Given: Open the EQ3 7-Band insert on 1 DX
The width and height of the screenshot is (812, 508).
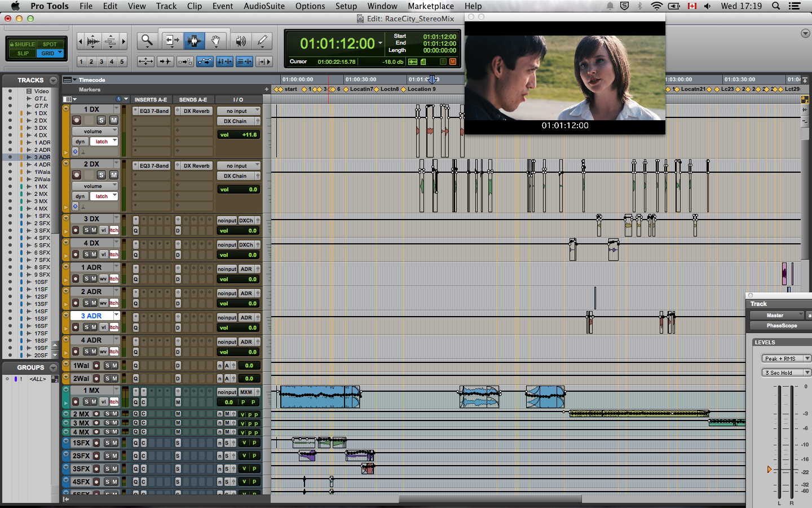Looking at the screenshot, I should [152, 111].
